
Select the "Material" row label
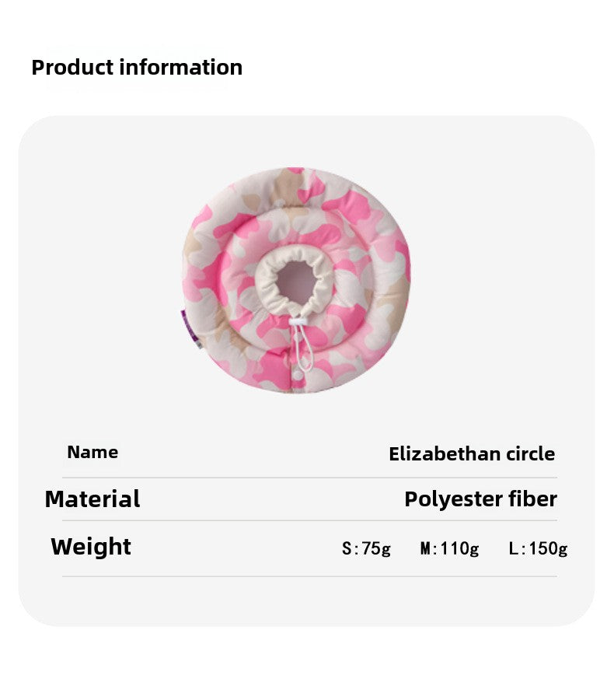[x=92, y=499]
